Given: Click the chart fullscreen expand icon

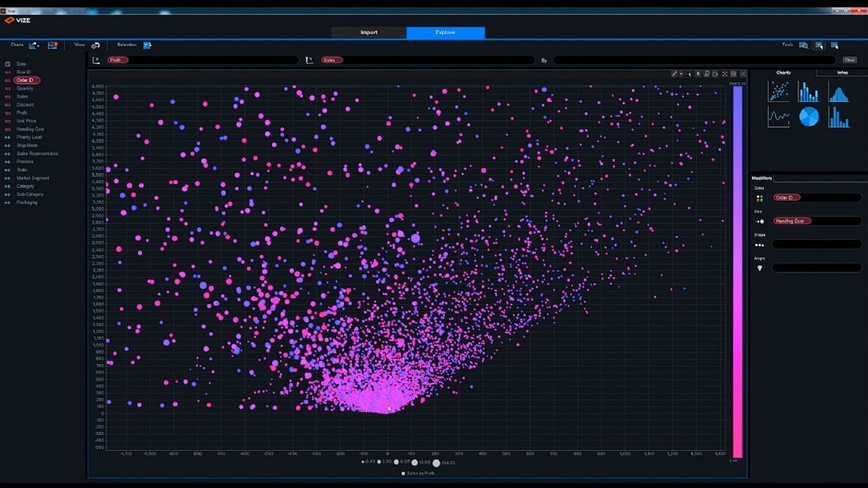Looking at the screenshot, I should pyautogui.click(x=724, y=73).
